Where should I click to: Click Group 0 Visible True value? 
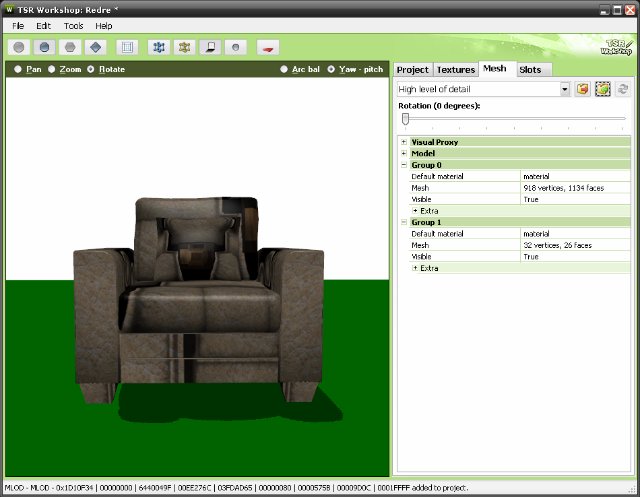pos(576,199)
